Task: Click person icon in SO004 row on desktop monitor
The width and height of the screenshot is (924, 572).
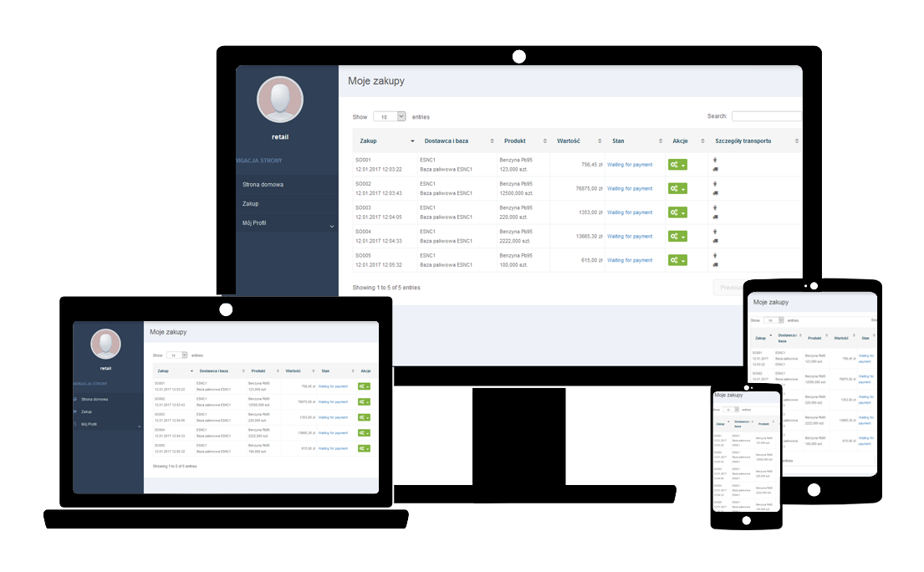Action: pos(715,232)
